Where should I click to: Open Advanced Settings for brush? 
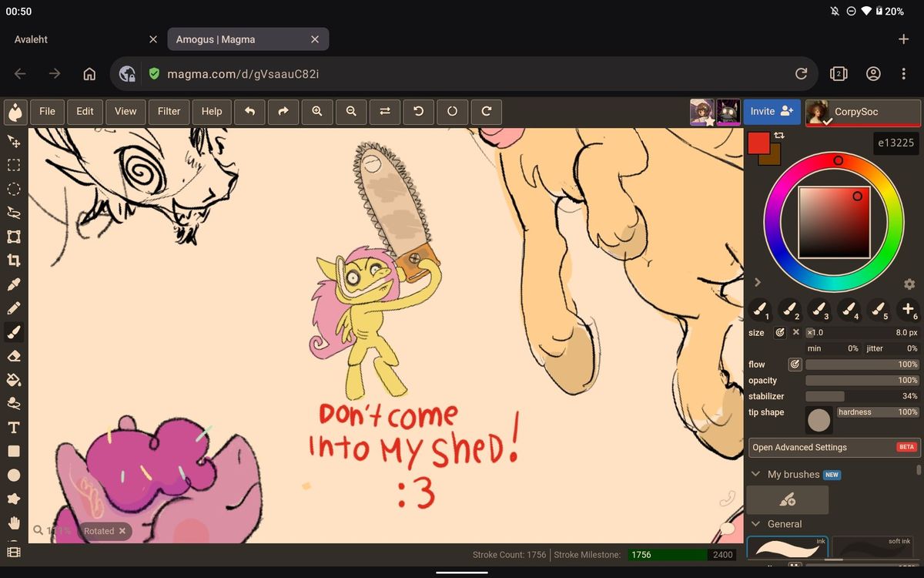(x=834, y=447)
